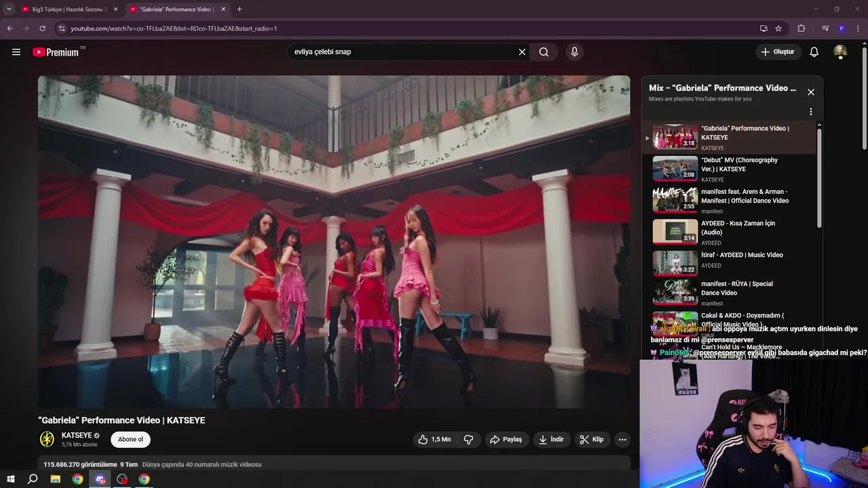Select İtiraf - AYDEED Music Video
The width and height of the screenshot is (868, 488).
click(730, 264)
